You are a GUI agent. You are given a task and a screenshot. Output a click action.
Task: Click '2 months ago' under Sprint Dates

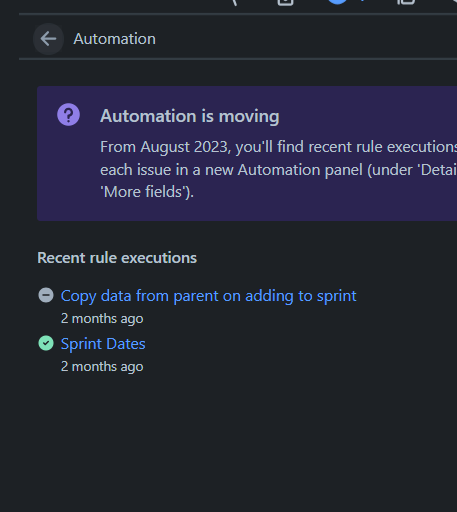(x=102, y=367)
